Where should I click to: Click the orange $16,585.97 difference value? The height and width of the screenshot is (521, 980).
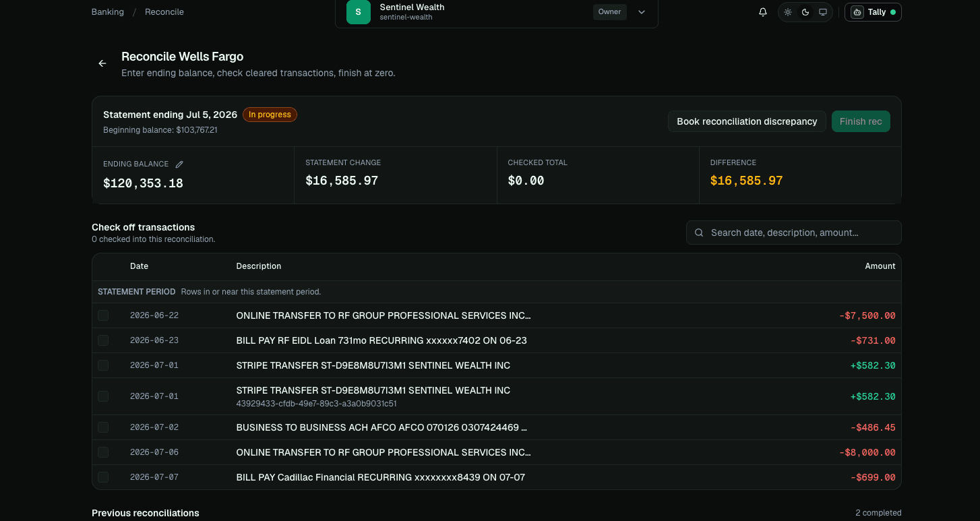746,181
